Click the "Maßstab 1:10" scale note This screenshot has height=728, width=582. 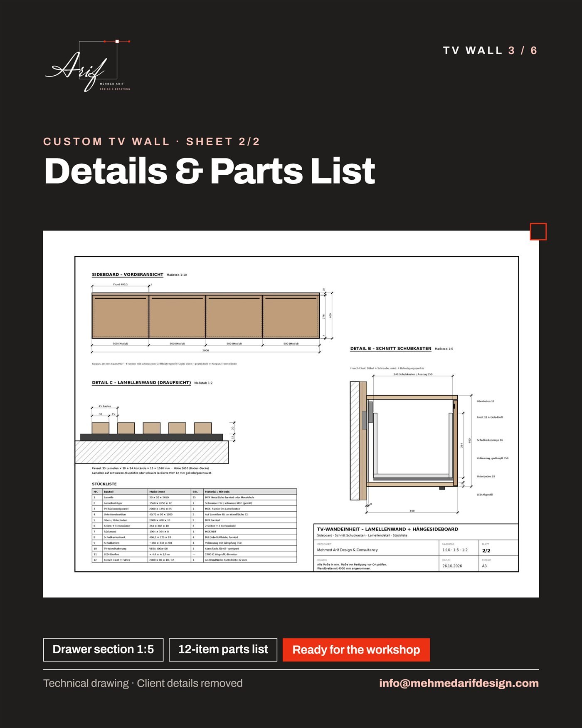[x=177, y=275]
